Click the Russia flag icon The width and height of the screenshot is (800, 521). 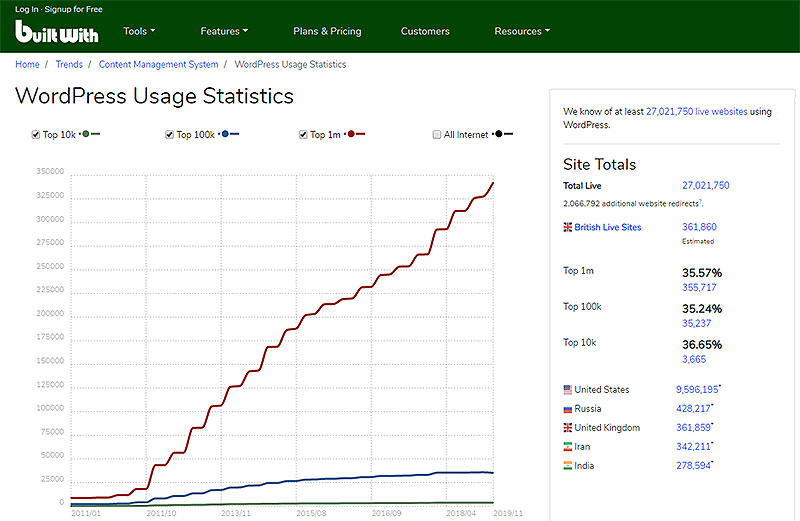[567, 409]
